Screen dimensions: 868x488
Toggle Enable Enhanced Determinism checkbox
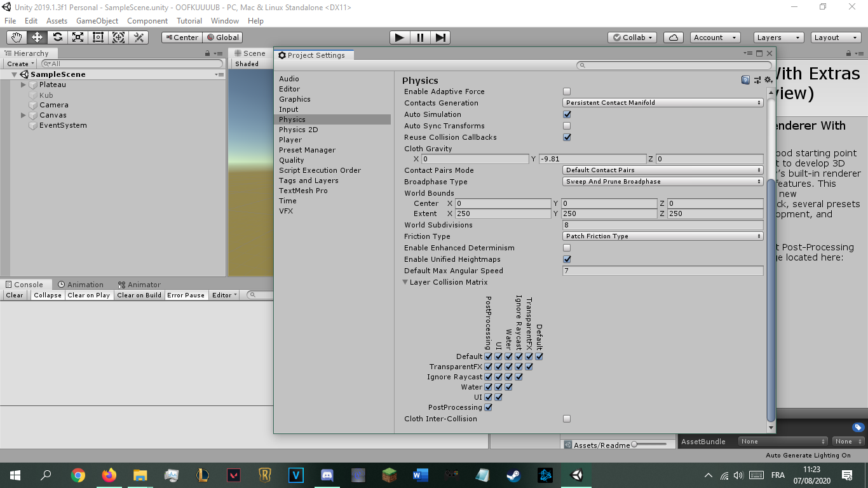[567, 248]
